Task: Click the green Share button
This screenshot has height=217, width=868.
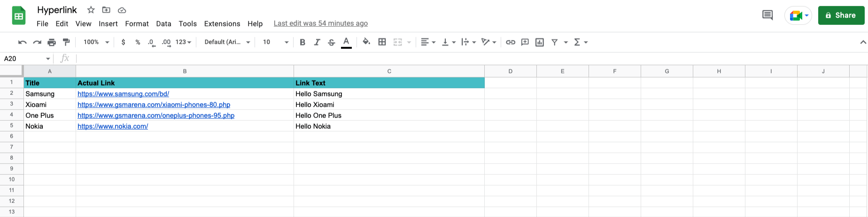Action: pos(841,15)
